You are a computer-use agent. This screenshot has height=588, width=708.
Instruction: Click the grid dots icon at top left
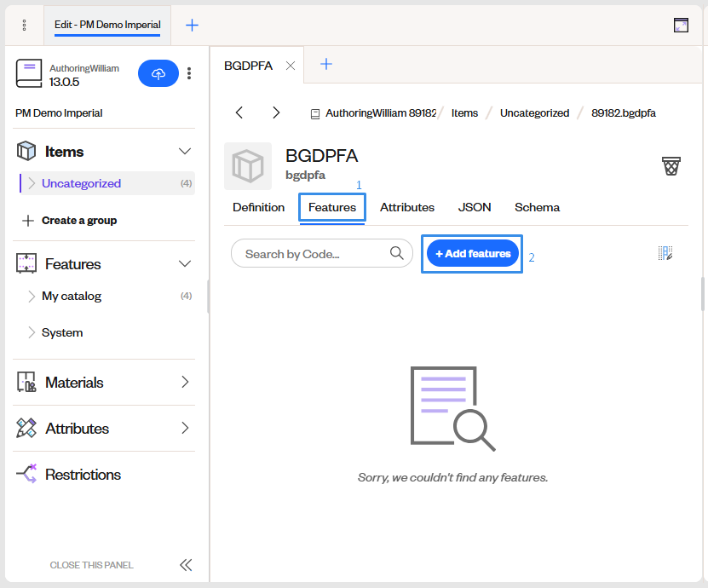23,25
